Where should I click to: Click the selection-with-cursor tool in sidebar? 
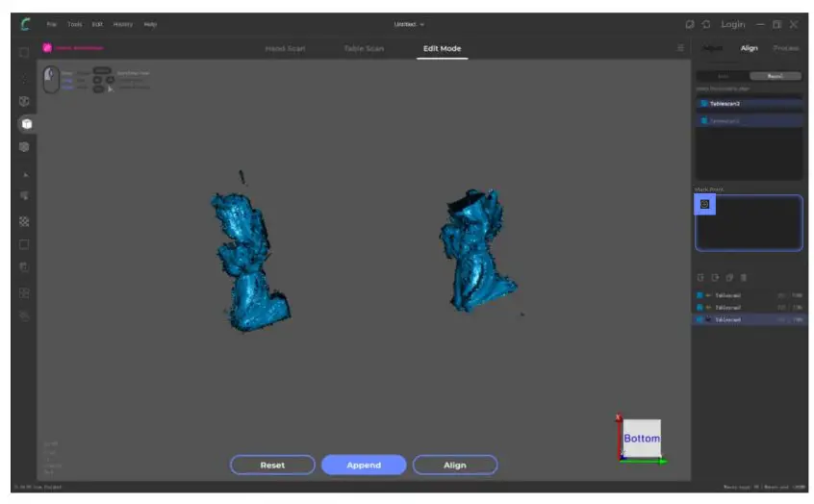24,195
